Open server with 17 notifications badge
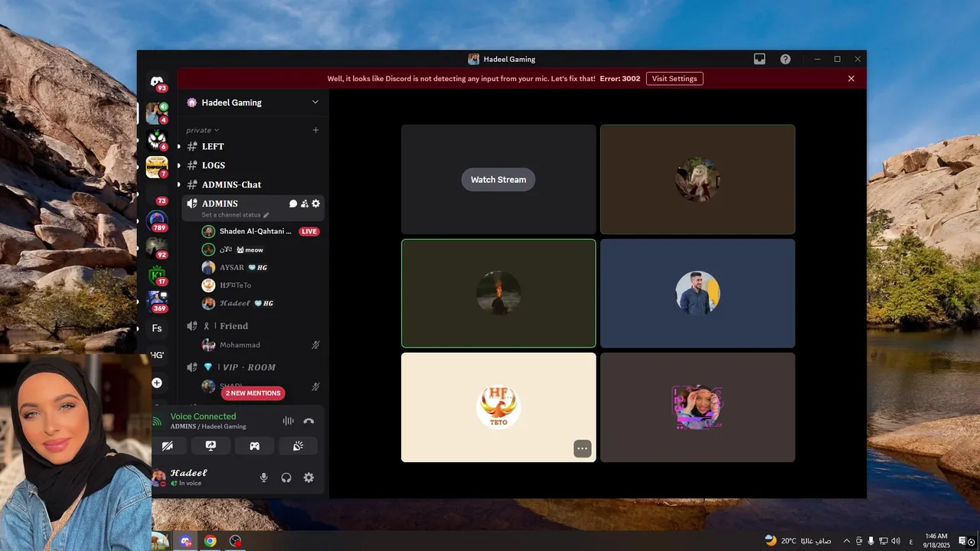Screen dimensions: 980x551 [157, 275]
